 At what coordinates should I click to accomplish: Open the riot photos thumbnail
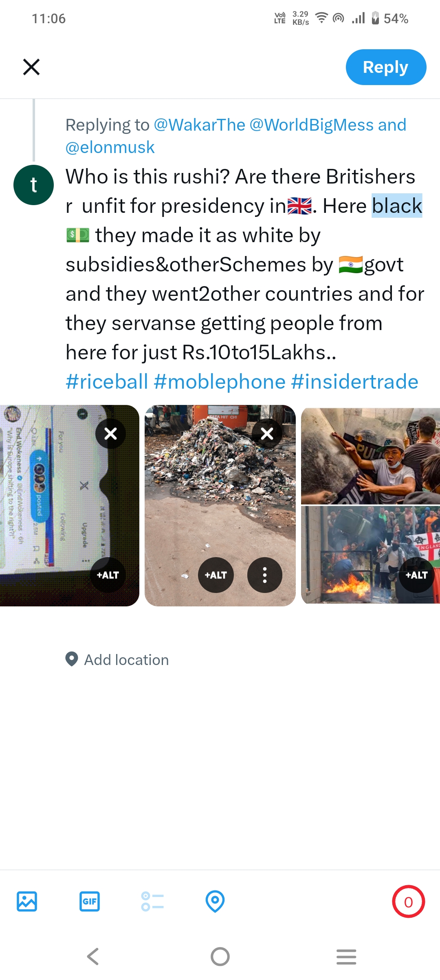pos(370,505)
